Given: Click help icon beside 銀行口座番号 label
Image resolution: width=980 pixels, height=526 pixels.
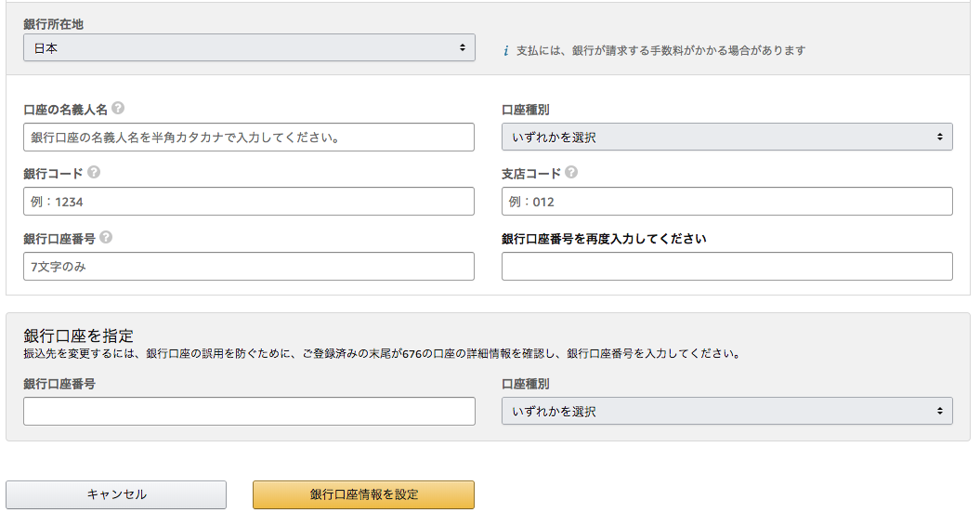Looking at the screenshot, I should [106, 237].
